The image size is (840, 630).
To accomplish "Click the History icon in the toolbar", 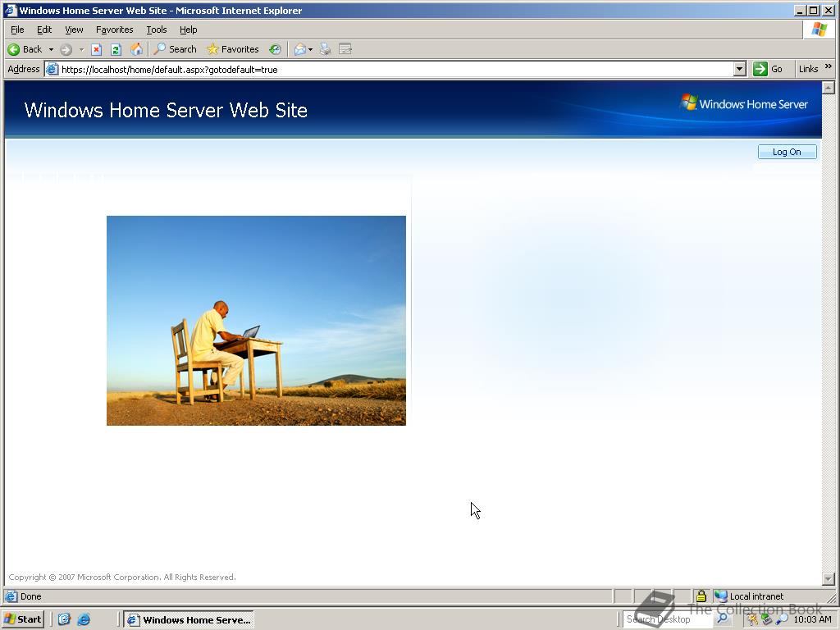I will pos(275,49).
